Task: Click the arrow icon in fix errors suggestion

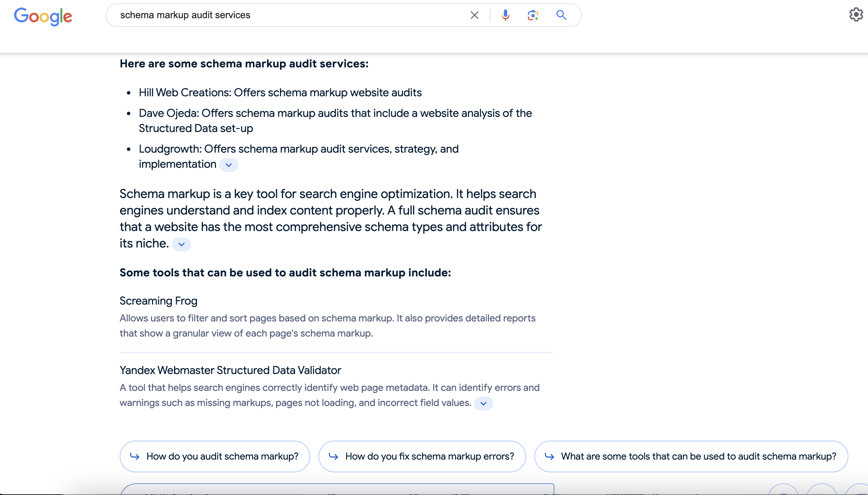Action: 333,456
